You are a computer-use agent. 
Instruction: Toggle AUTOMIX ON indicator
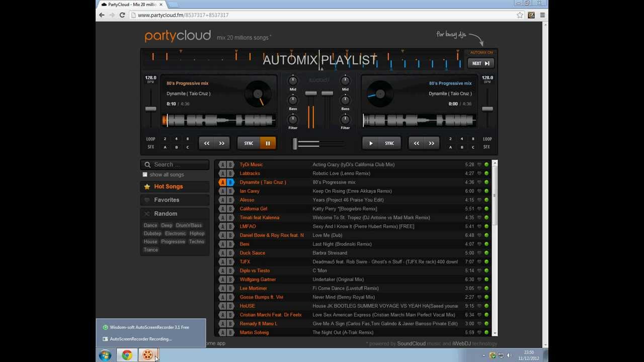[x=481, y=52]
